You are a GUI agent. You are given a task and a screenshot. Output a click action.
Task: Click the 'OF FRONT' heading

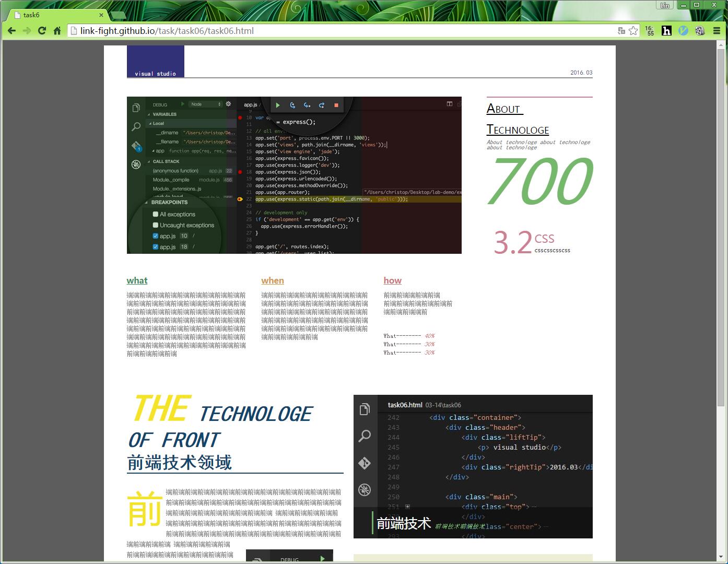click(174, 440)
